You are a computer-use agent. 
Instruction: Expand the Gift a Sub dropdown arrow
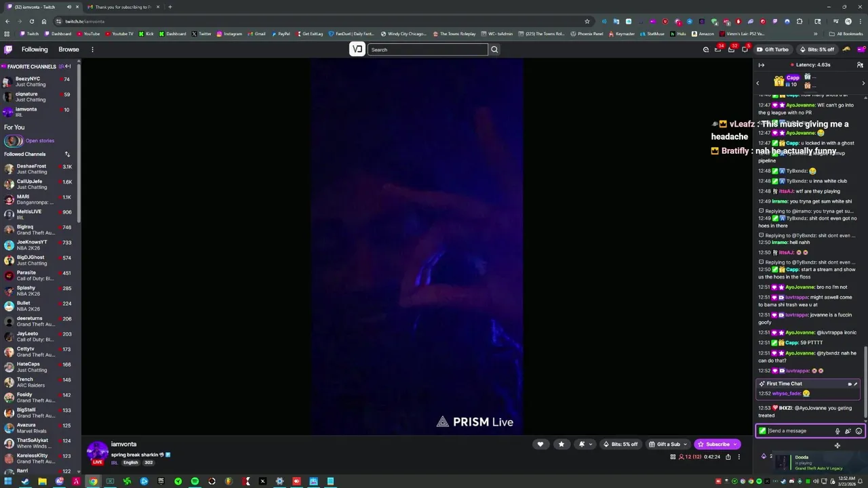pos(685,445)
